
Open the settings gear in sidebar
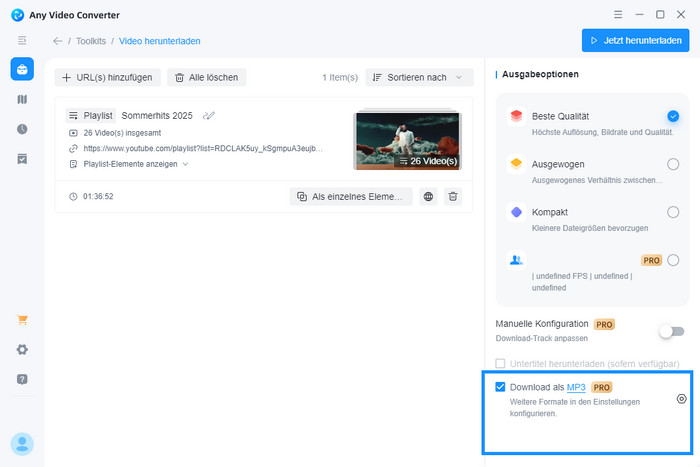point(22,350)
